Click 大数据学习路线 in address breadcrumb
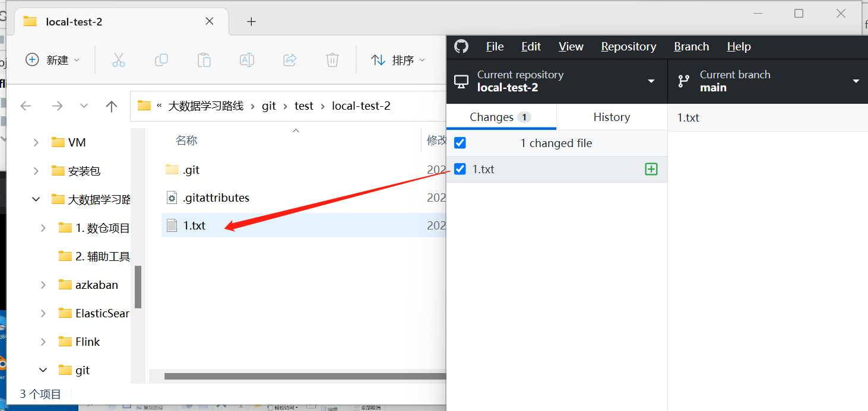The image size is (868, 411). (206, 106)
